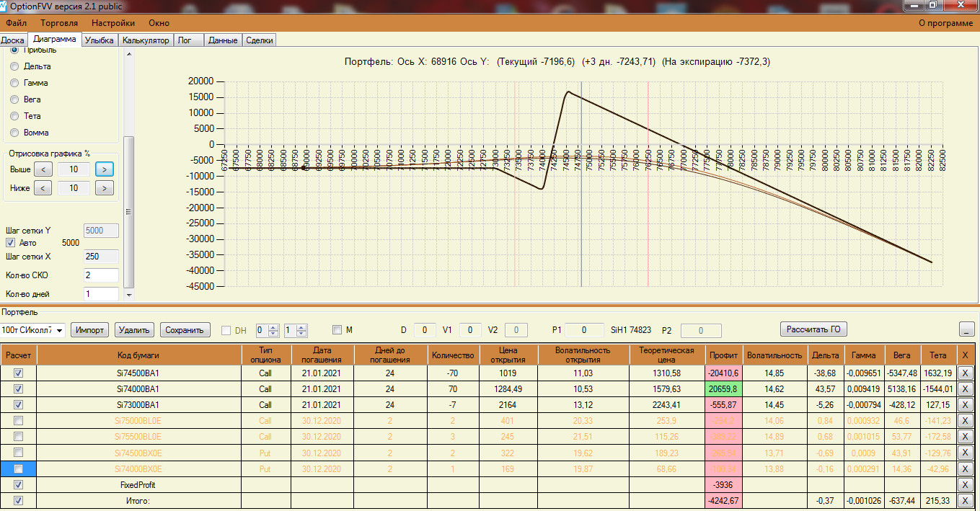Toggle the M checkbox
This screenshot has height=511, width=980.
(x=337, y=330)
